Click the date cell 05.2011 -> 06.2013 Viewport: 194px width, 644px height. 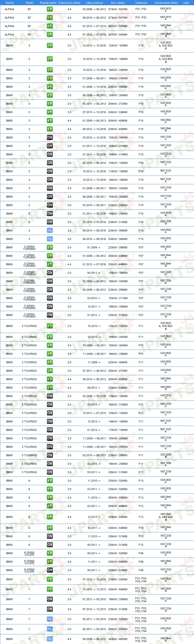pos(94,104)
